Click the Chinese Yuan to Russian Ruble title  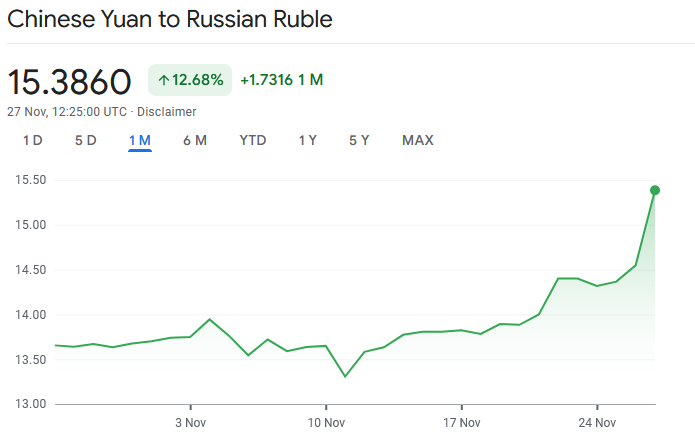click(x=170, y=19)
